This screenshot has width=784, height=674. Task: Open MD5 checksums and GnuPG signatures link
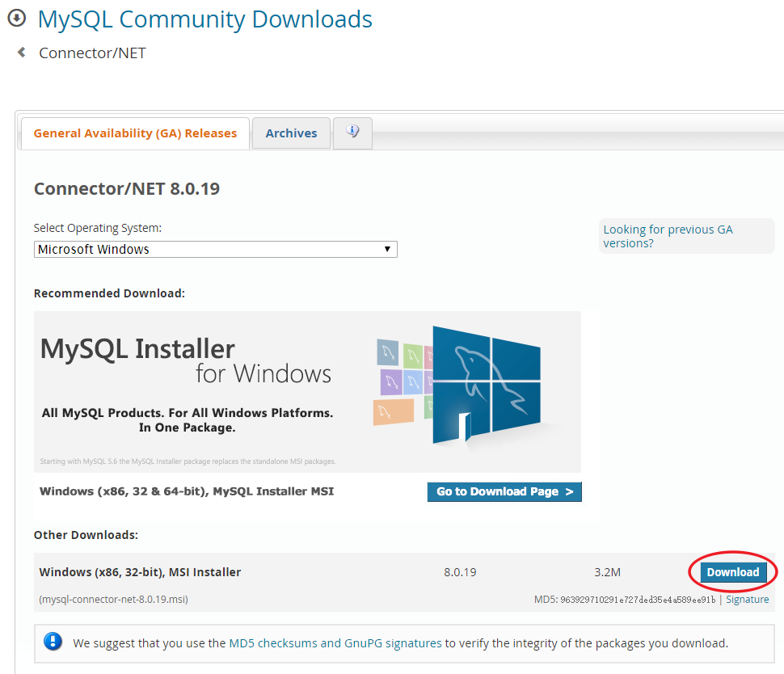point(335,643)
